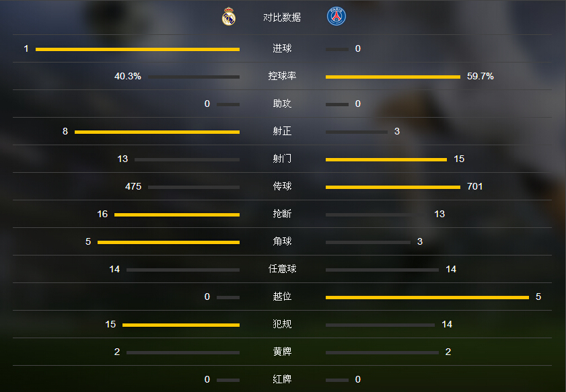Select the 角球 stat label
Image resolution: width=566 pixels, height=392 pixels.
point(282,241)
